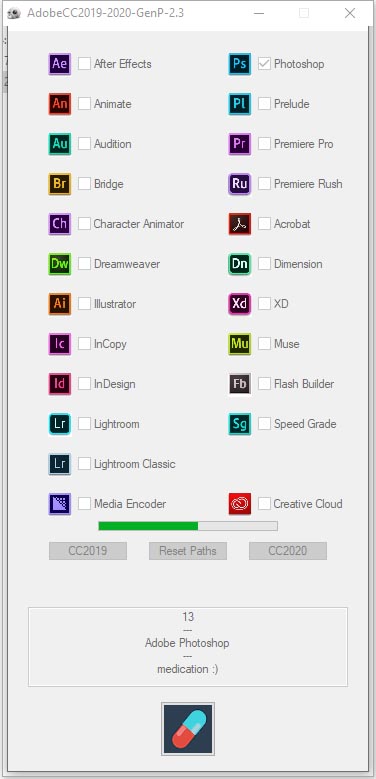The image size is (376, 779).
Task: Click the Reset Paths button
Action: [188, 551]
